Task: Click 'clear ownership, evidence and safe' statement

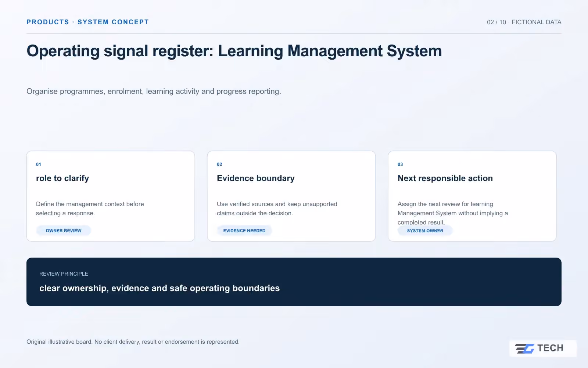Action: [x=159, y=288]
